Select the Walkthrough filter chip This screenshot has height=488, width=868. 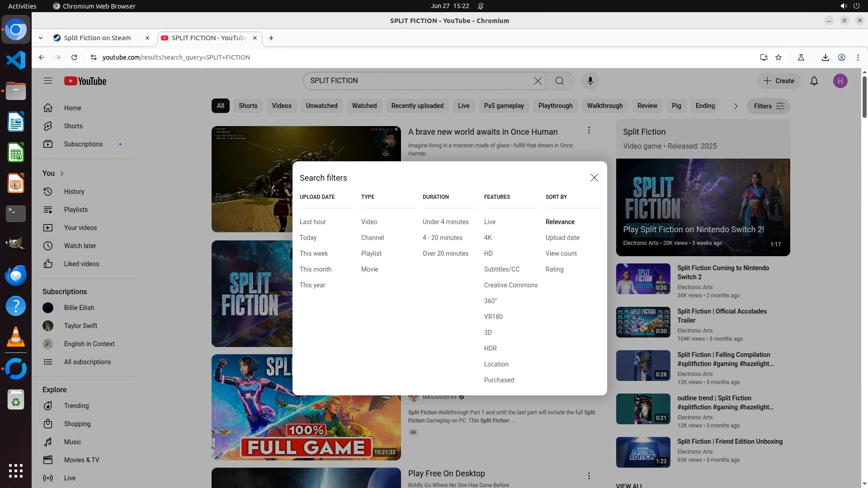(x=604, y=106)
